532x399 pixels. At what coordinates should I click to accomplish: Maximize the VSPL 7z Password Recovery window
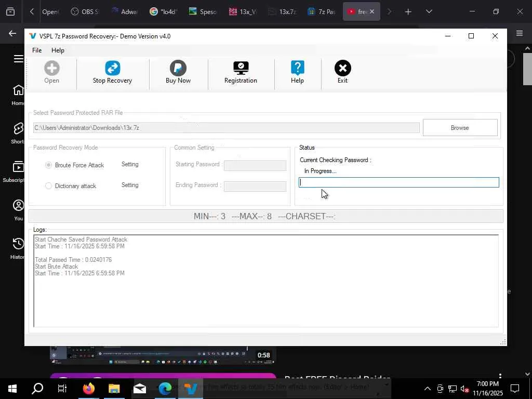(x=471, y=36)
